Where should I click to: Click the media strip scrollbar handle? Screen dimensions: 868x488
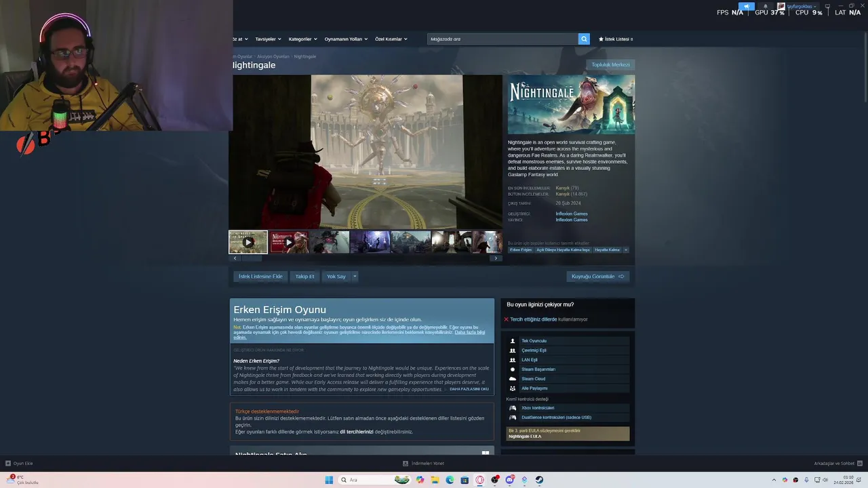pos(252,258)
